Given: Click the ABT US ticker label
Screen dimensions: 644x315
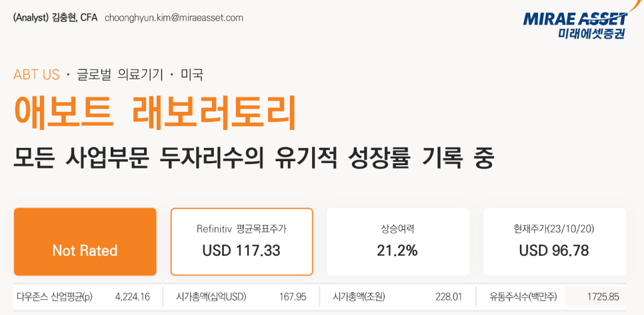Looking at the screenshot, I should tap(37, 75).
